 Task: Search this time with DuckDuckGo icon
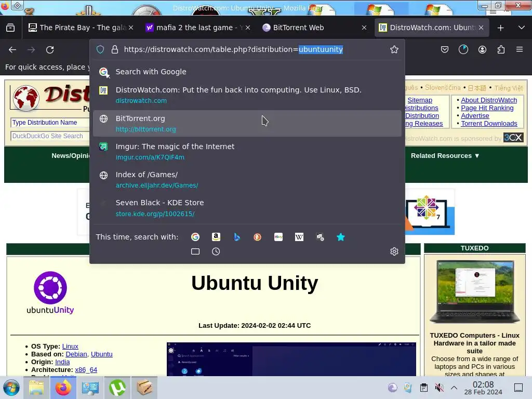click(x=258, y=237)
